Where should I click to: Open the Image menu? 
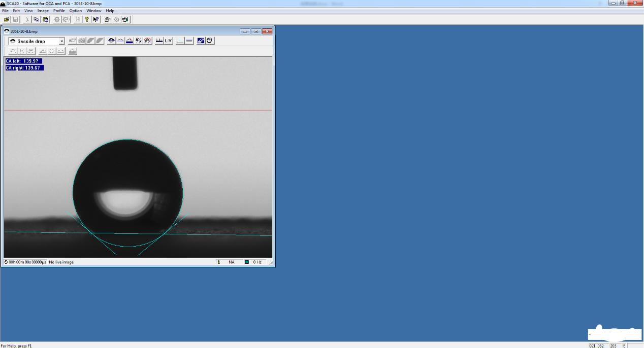coord(43,11)
